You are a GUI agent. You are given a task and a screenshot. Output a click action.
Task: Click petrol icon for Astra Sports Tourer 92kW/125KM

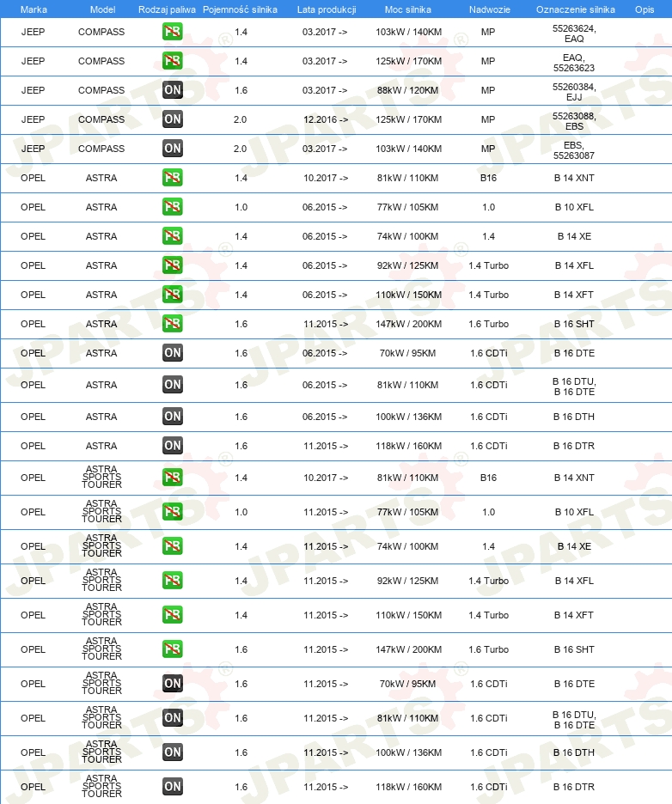(173, 581)
